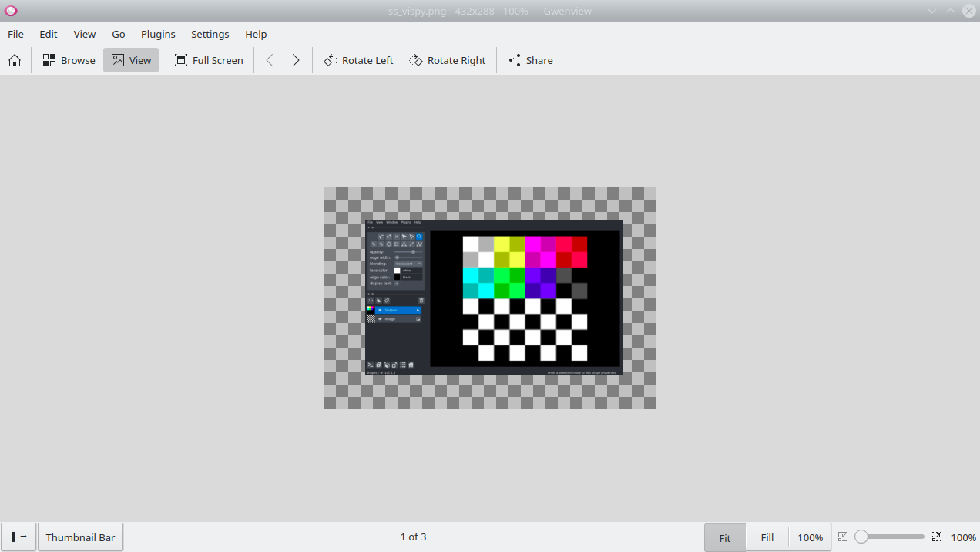Open the Plugins menu
The image size is (980, 552).
pyautogui.click(x=158, y=34)
